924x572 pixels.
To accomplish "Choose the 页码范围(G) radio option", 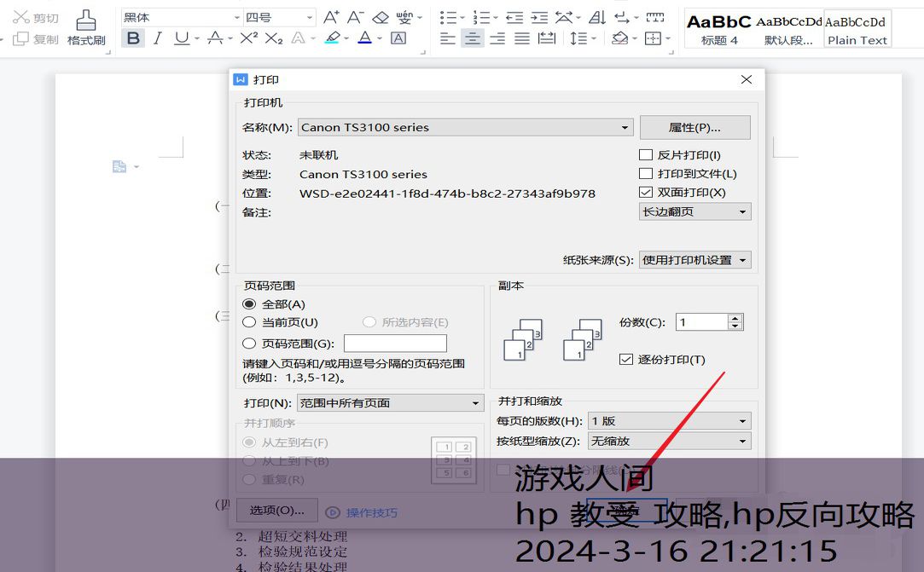I will point(249,344).
